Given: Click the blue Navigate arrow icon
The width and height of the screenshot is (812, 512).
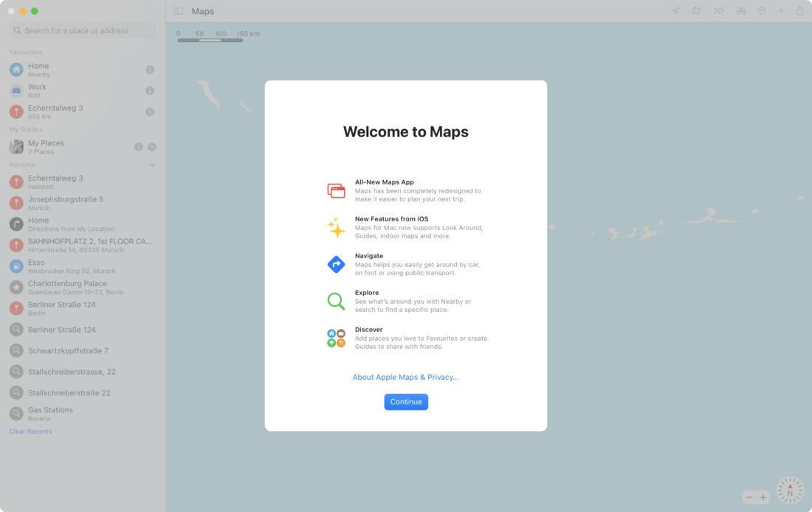Looking at the screenshot, I should pos(336,265).
